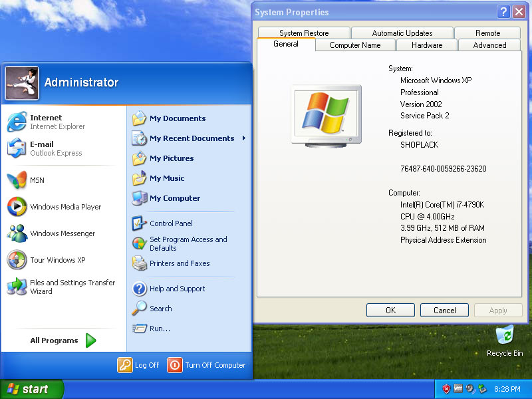Viewport: 532px width, 399px height.
Task: Switch to the Remote tab
Action: (x=487, y=33)
